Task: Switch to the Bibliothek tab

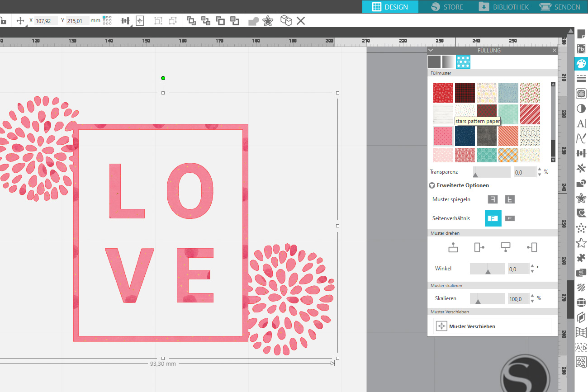Action: [x=504, y=7]
